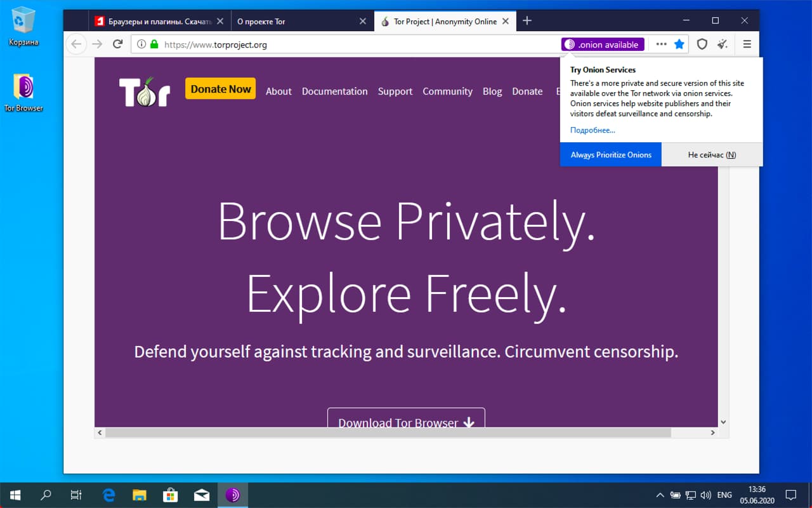Viewport: 812px width, 508px height.
Task: Open the ENG language selector
Action: click(x=724, y=495)
